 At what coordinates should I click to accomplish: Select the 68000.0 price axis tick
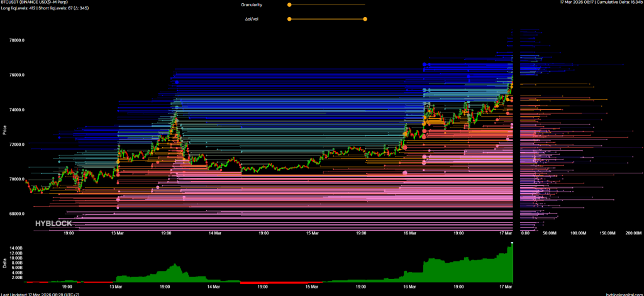15,214
